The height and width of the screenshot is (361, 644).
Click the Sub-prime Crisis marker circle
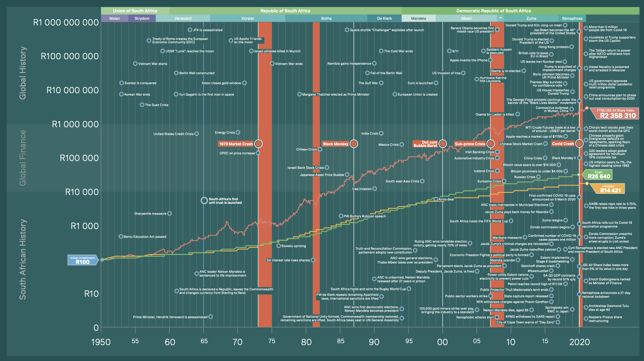(x=490, y=144)
